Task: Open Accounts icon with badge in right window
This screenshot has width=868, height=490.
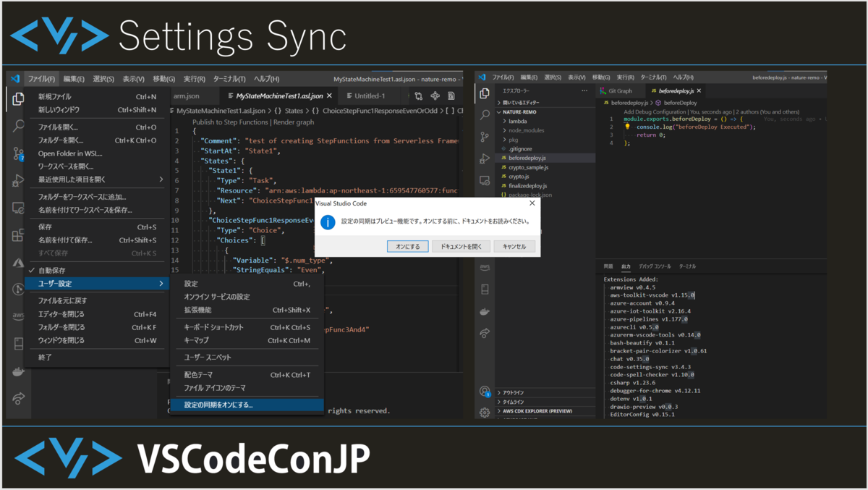Action: tap(485, 392)
